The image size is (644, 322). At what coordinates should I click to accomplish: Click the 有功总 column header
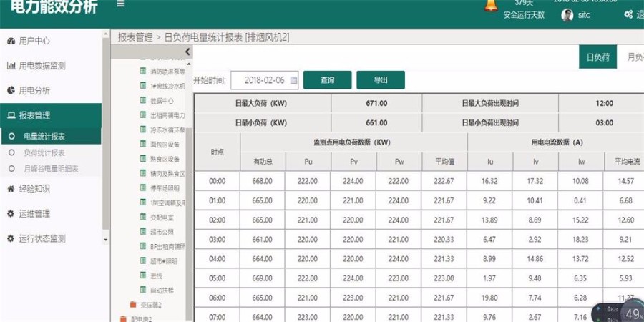pyautogui.click(x=263, y=162)
